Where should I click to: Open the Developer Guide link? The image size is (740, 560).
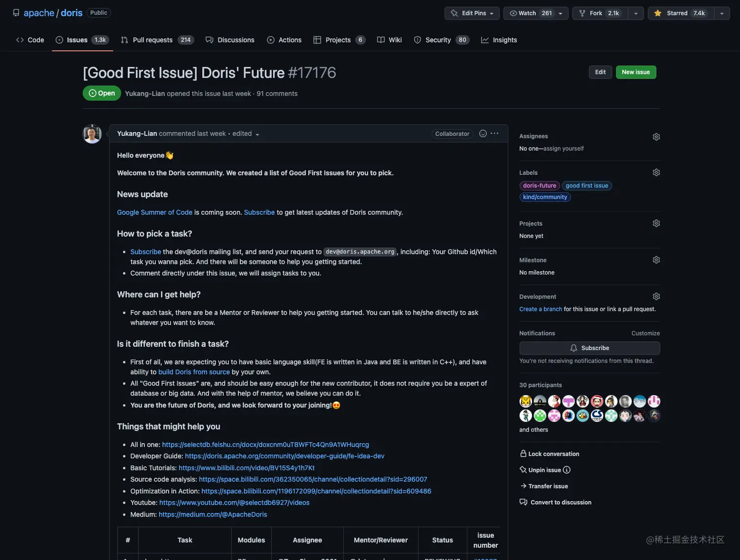pyautogui.click(x=284, y=456)
